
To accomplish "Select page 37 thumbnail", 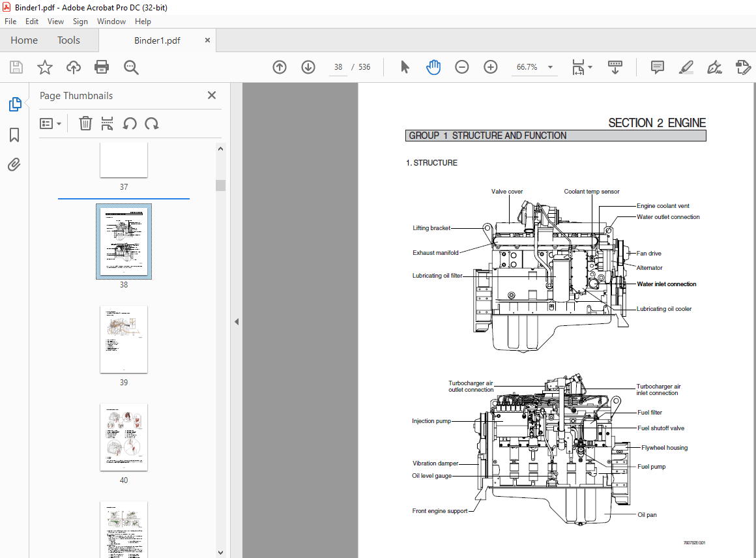I will click(124, 160).
